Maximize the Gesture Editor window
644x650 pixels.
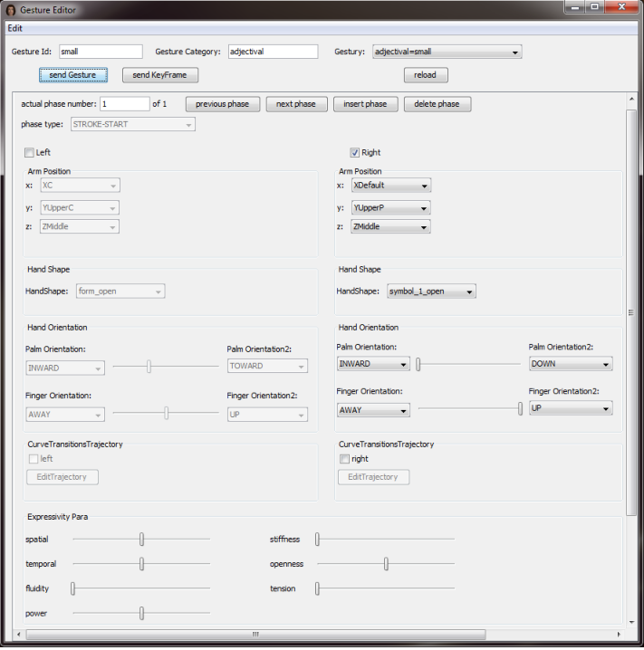595,6
